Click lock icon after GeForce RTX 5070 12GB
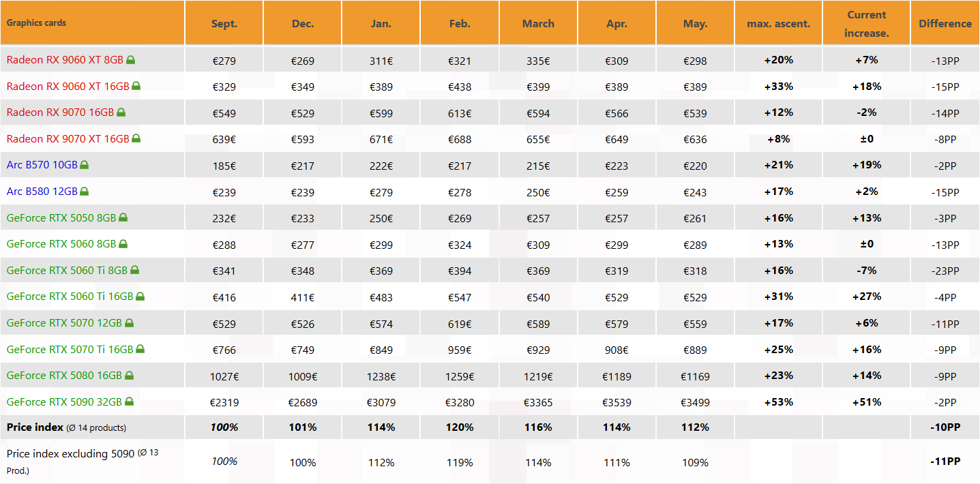Screen dimensions: 980x484 click(x=129, y=323)
